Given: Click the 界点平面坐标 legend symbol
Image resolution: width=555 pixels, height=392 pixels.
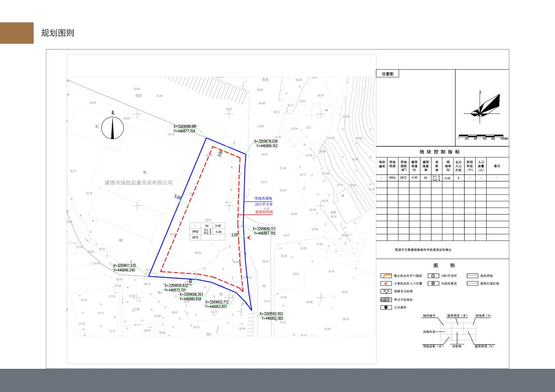Looking at the screenshot, I should point(386,300).
